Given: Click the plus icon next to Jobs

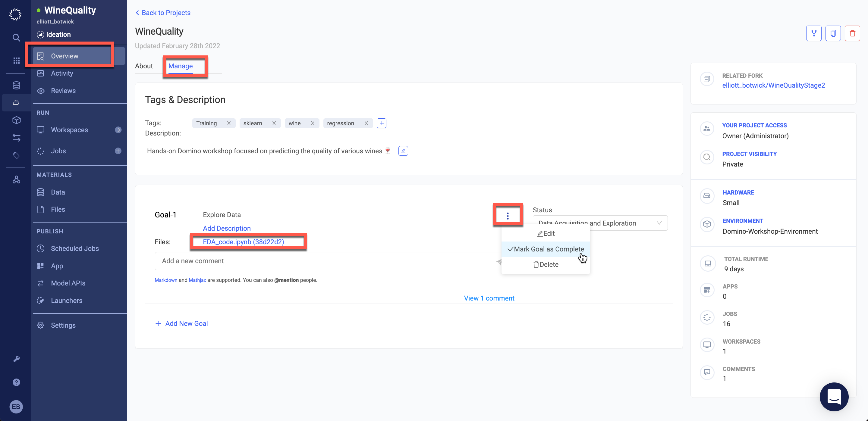Looking at the screenshot, I should pos(118,151).
